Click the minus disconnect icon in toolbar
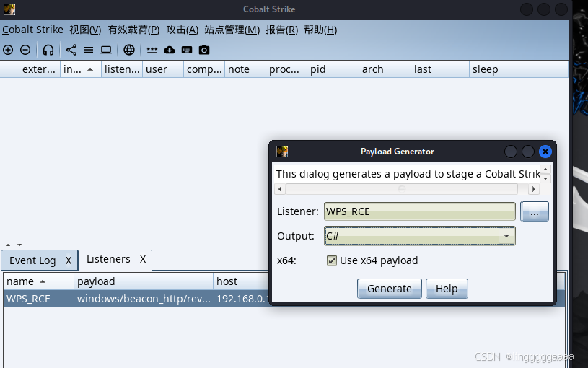Screen dimensions: 588x368 (x=25, y=50)
